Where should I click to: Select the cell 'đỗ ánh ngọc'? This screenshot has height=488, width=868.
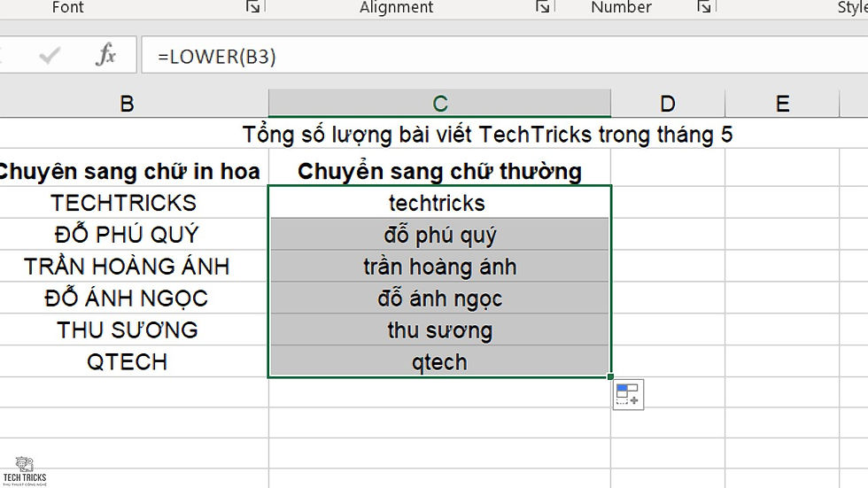pyautogui.click(x=439, y=298)
